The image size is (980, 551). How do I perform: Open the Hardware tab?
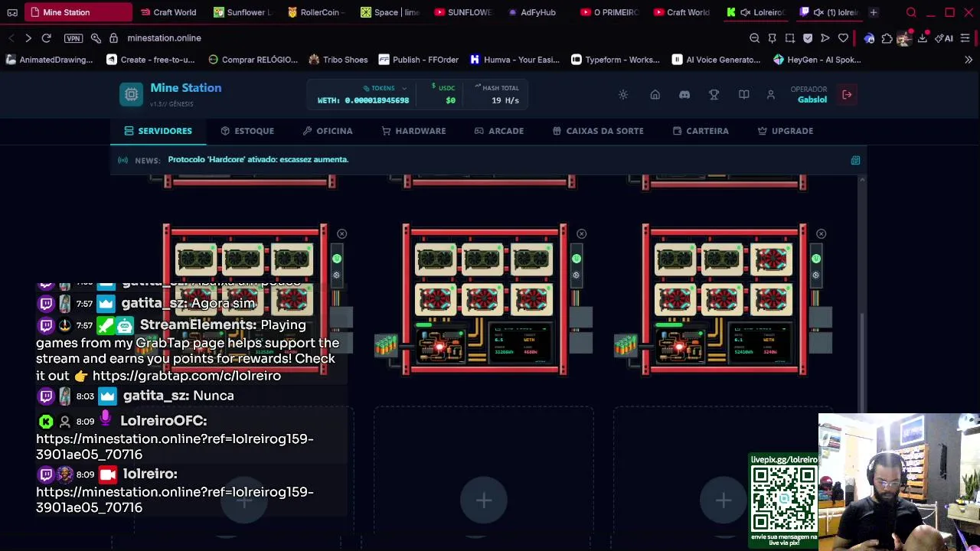pyautogui.click(x=414, y=131)
